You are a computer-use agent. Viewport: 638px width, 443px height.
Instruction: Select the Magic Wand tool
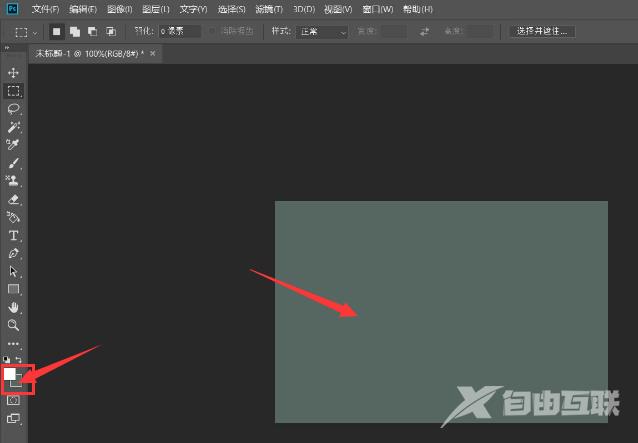click(13, 127)
